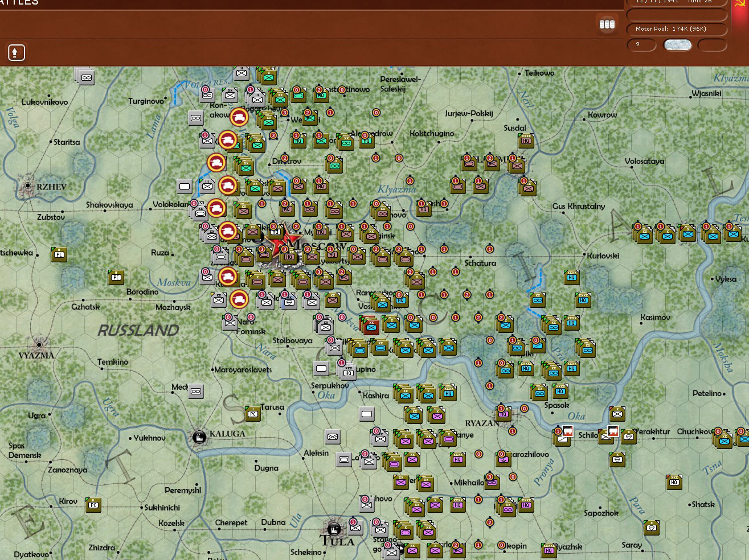Click the field showing the value 9
This screenshot has height=560, width=749.
tap(641, 45)
